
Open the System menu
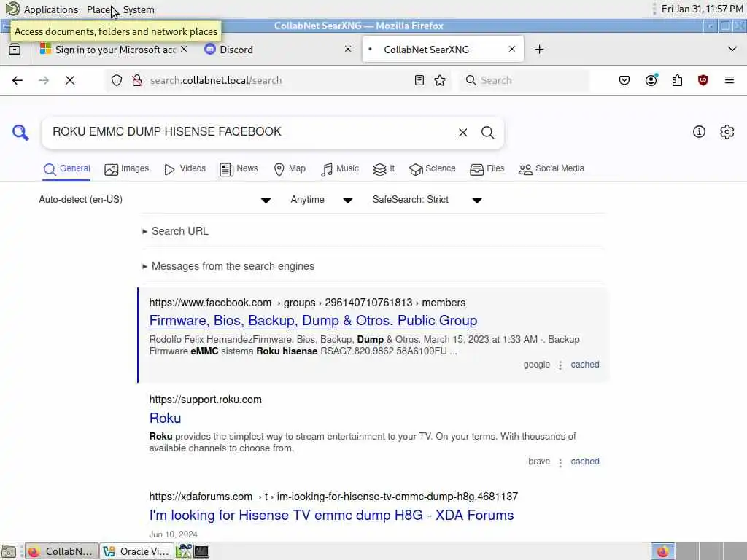click(x=138, y=9)
